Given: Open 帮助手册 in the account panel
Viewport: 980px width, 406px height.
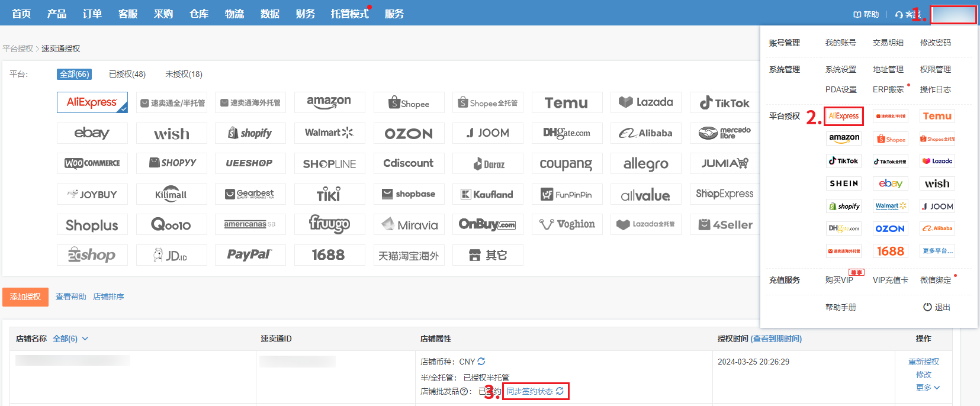Looking at the screenshot, I should click(x=841, y=307).
